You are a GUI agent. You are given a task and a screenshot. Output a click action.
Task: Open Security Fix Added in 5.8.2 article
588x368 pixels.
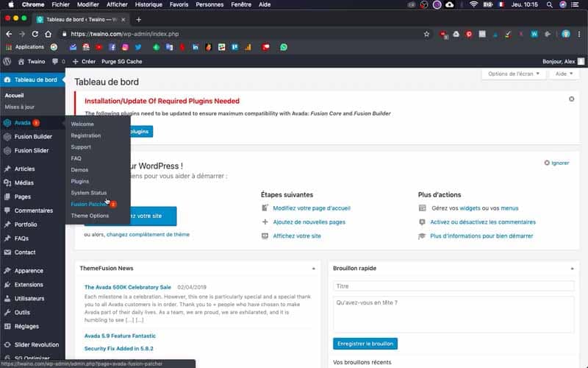[119, 348]
